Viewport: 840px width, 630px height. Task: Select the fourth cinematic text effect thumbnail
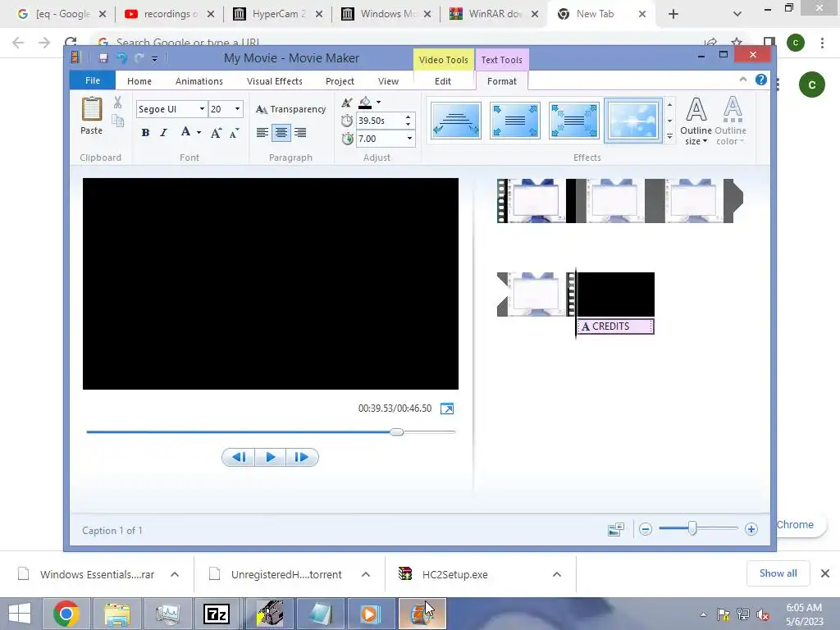pos(633,121)
